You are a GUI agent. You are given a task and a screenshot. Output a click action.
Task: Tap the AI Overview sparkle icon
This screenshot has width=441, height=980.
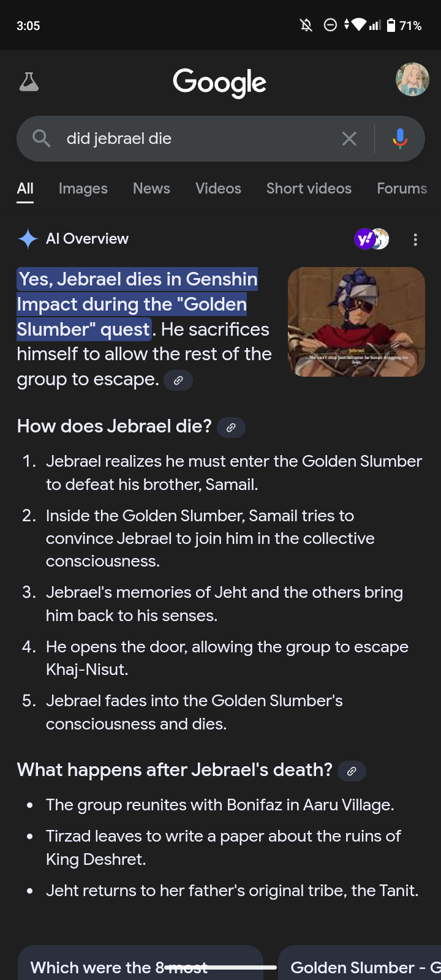tap(28, 239)
